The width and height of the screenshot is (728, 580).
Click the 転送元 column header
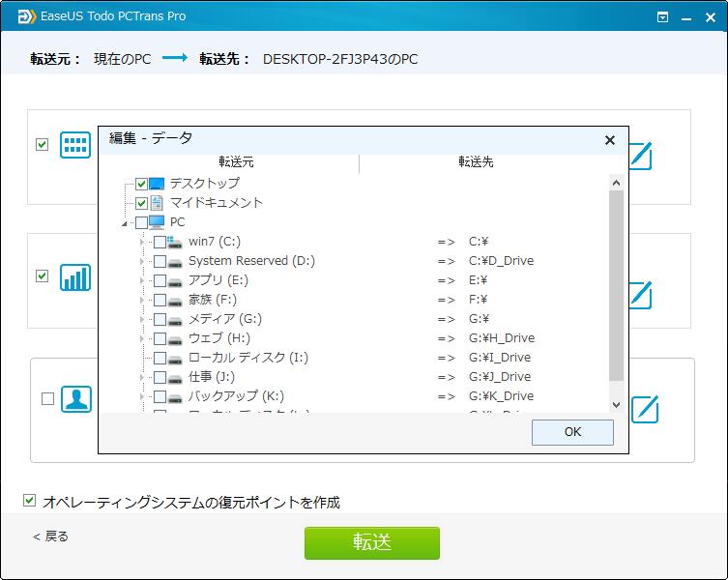(x=236, y=162)
